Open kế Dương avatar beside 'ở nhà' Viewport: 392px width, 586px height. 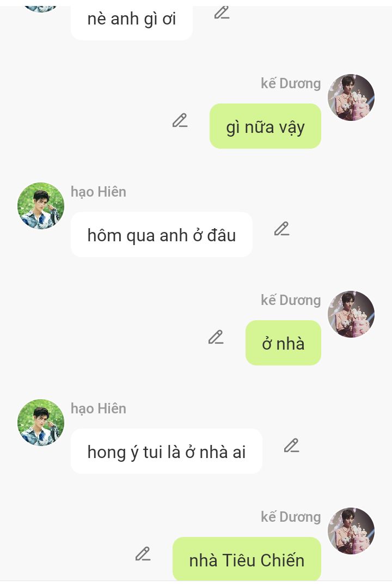pyautogui.click(x=351, y=314)
